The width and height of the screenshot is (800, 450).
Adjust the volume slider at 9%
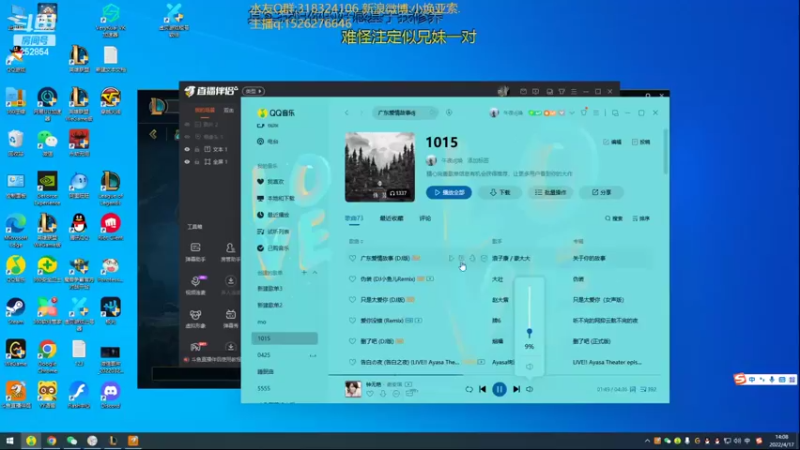pos(529,333)
